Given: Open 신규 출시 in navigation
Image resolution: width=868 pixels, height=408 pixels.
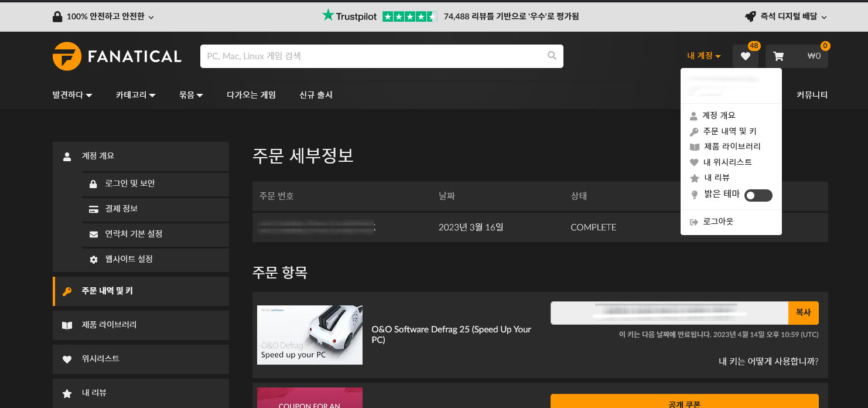Looking at the screenshot, I should pyautogui.click(x=316, y=94).
